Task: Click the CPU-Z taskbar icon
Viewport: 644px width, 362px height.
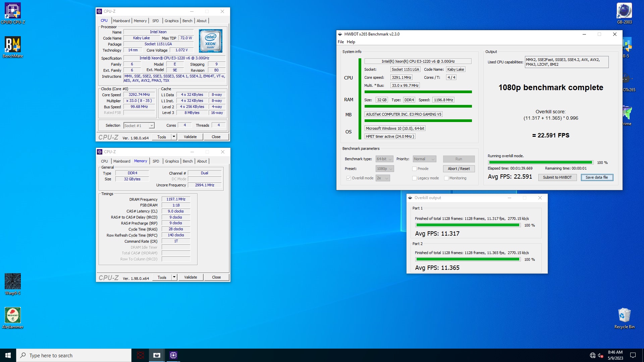Action: pyautogui.click(x=173, y=355)
